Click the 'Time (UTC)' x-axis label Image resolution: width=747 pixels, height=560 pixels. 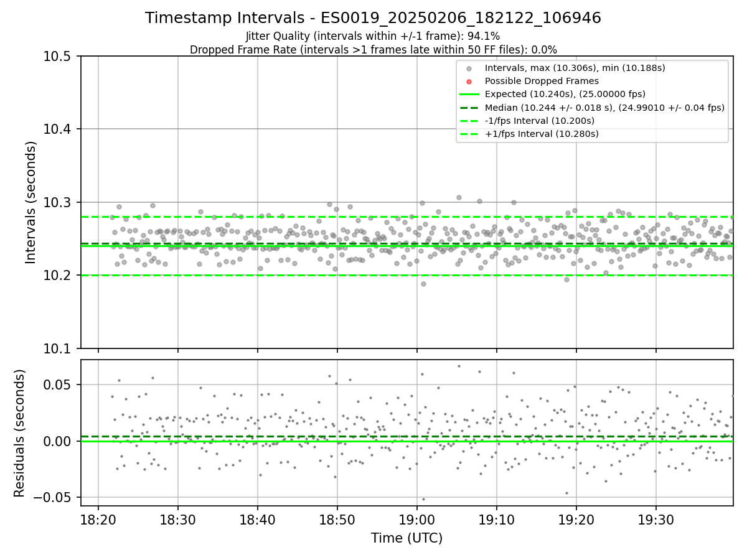click(406, 538)
